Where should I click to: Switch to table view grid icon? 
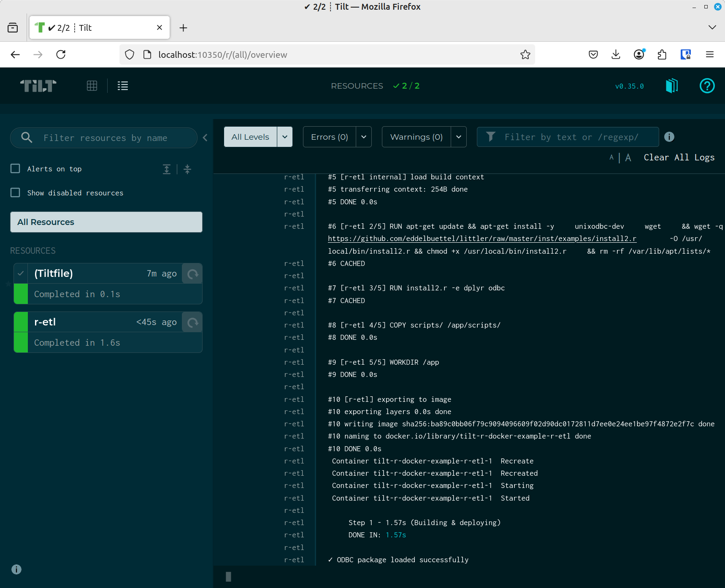(x=92, y=86)
